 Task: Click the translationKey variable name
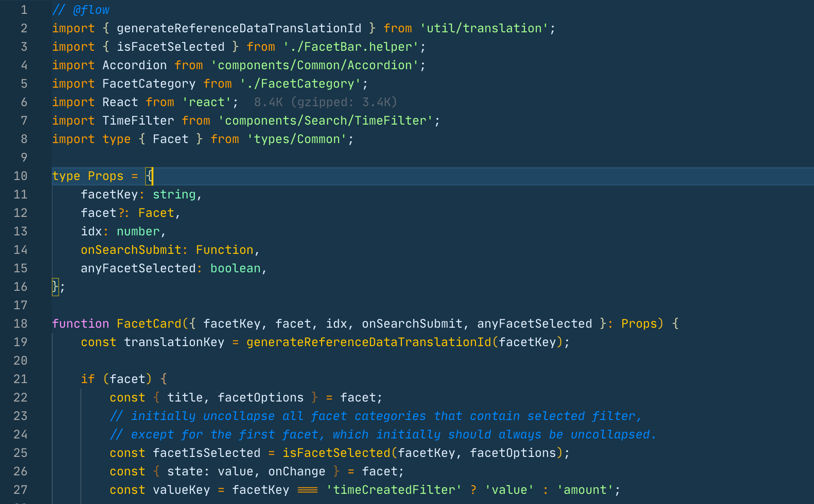click(x=174, y=342)
